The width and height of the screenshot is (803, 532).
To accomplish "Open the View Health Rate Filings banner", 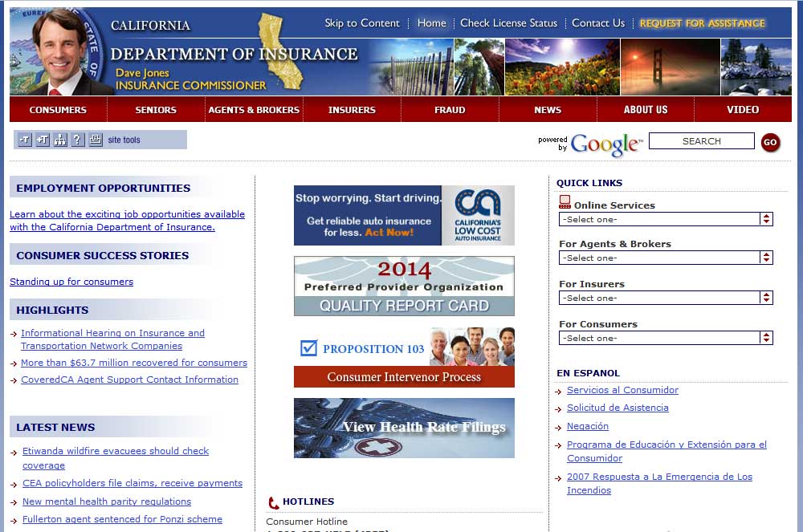I will pos(404,428).
